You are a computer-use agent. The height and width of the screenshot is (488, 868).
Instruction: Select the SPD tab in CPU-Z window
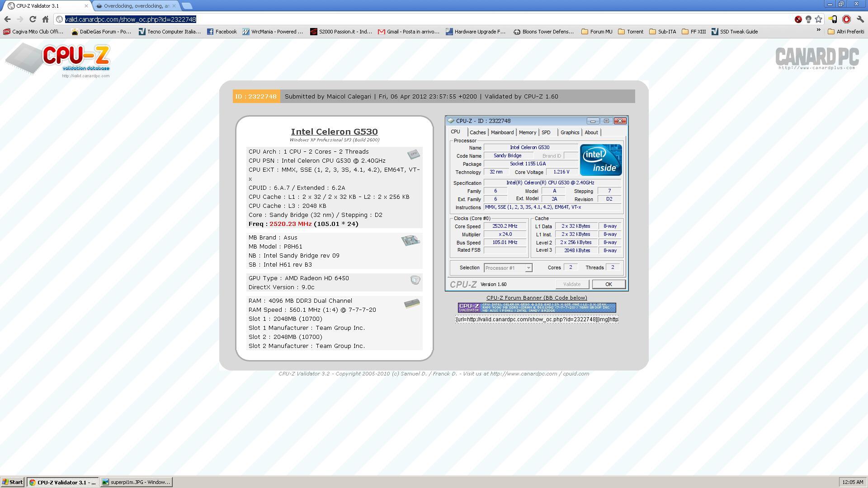click(x=546, y=132)
